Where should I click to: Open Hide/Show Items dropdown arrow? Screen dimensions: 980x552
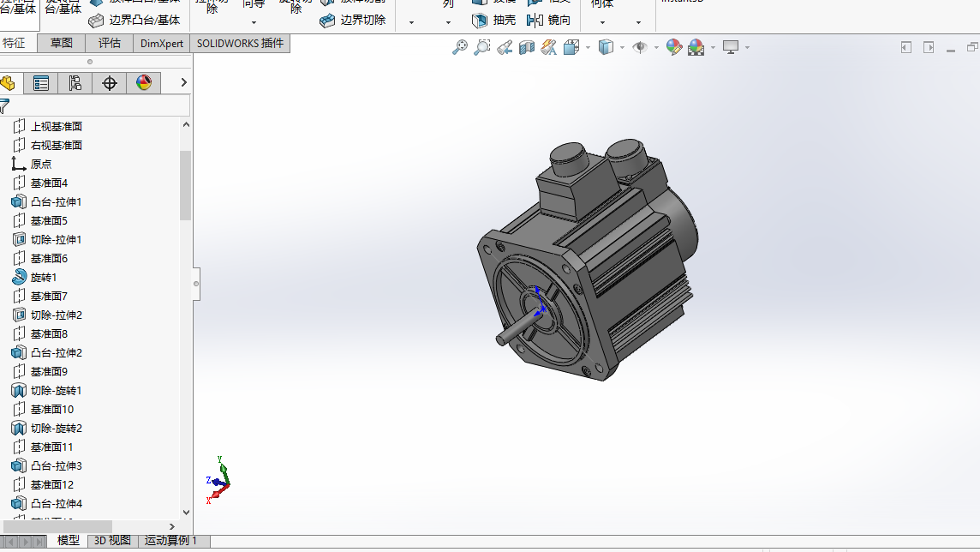(x=656, y=47)
